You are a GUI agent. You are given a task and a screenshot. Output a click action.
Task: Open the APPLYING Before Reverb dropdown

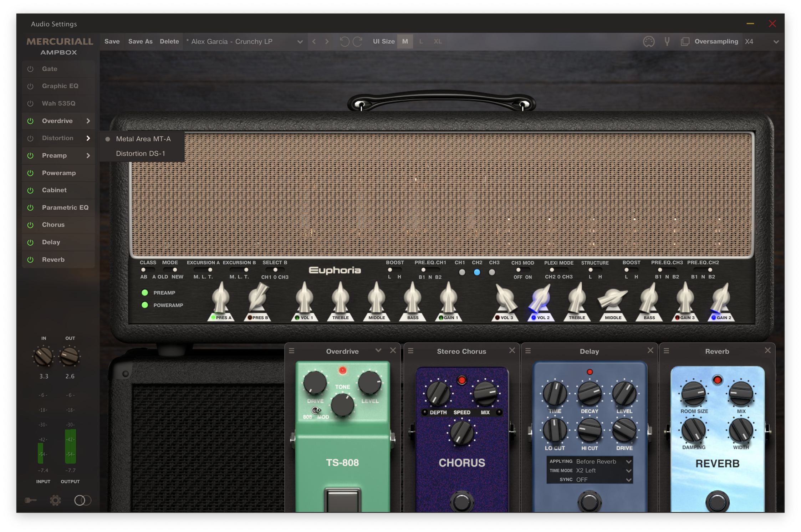(x=604, y=461)
